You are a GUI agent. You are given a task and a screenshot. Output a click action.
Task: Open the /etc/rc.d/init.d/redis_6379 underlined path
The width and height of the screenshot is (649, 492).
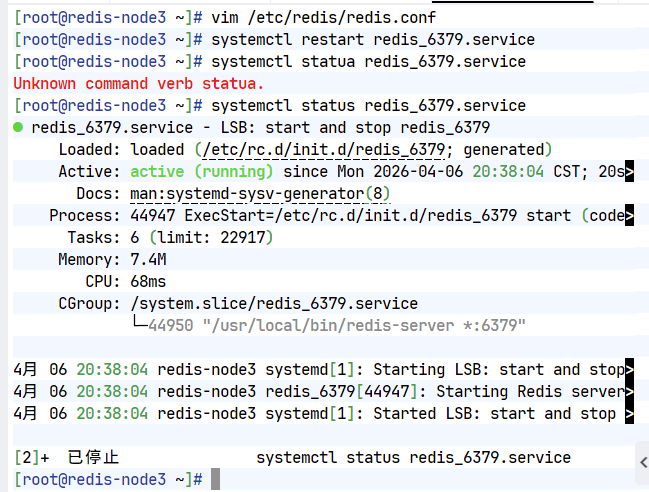[x=323, y=149]
